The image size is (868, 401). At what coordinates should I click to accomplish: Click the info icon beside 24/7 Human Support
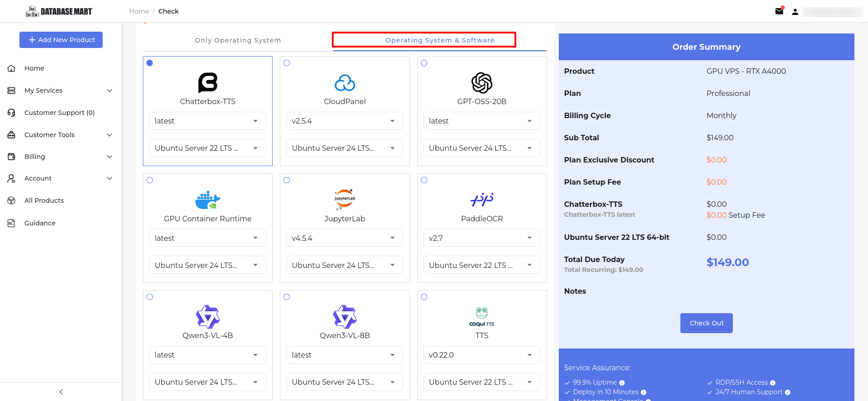pos(788,392)
